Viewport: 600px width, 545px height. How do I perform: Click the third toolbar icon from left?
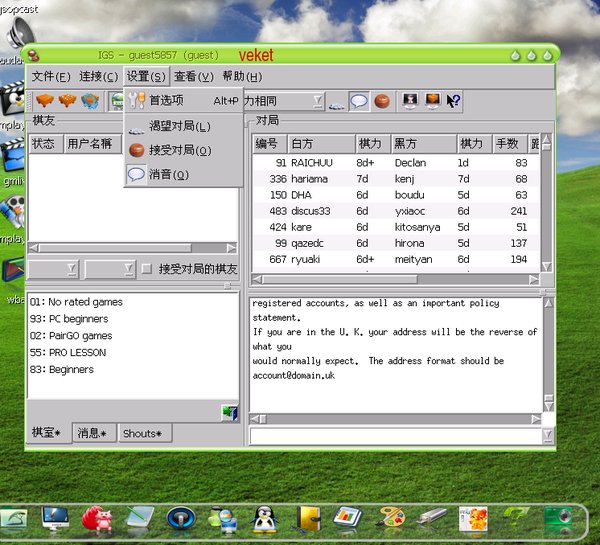(91, 101)
